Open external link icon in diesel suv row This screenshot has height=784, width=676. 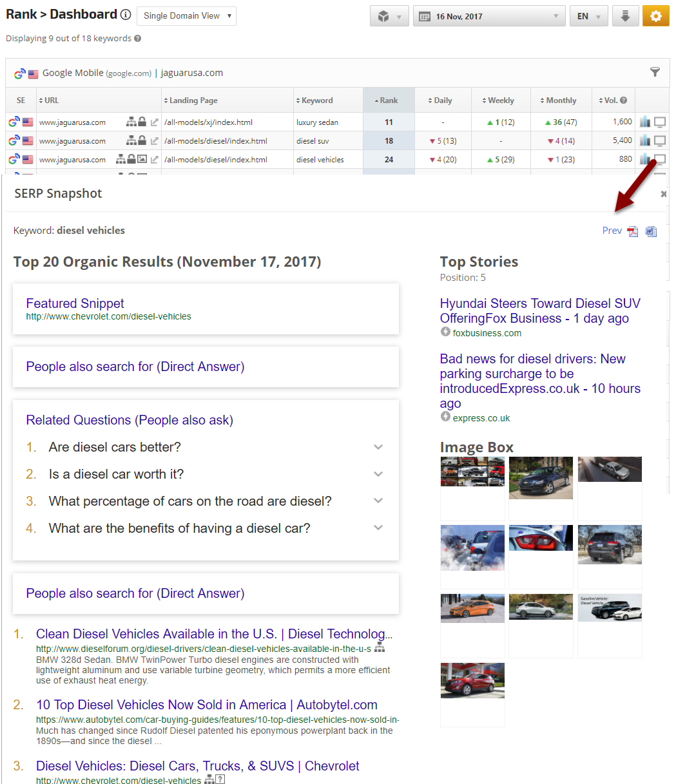coord(154,140)
